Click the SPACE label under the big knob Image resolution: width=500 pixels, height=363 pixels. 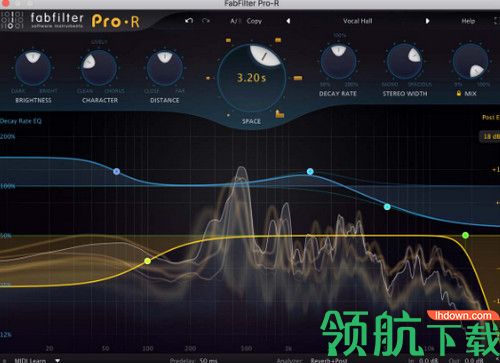(x=251, y=121)
